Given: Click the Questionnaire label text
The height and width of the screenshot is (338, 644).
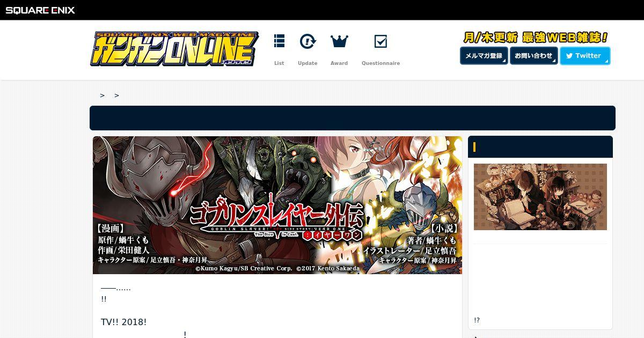Looking at the screenshot, I should click(380, 63).
